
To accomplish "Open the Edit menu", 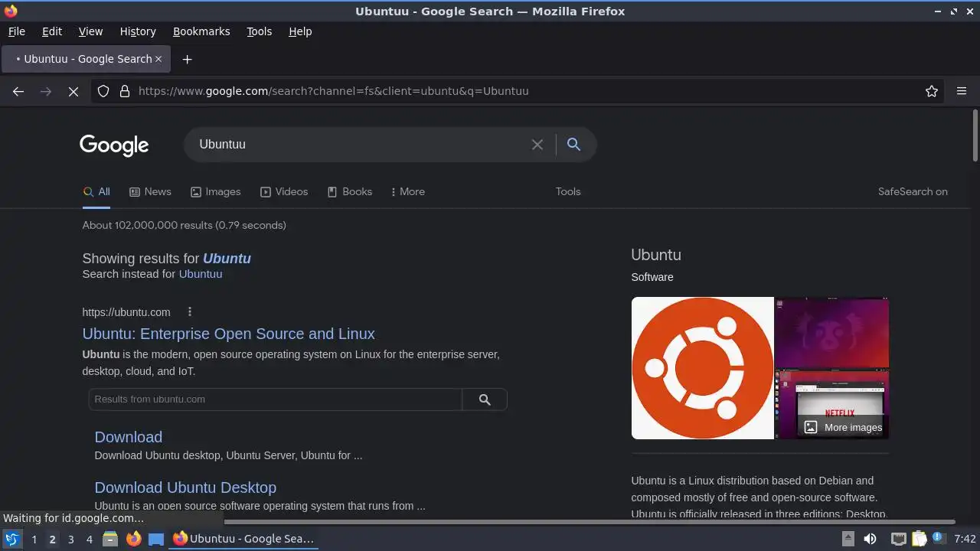I will 52,31.
